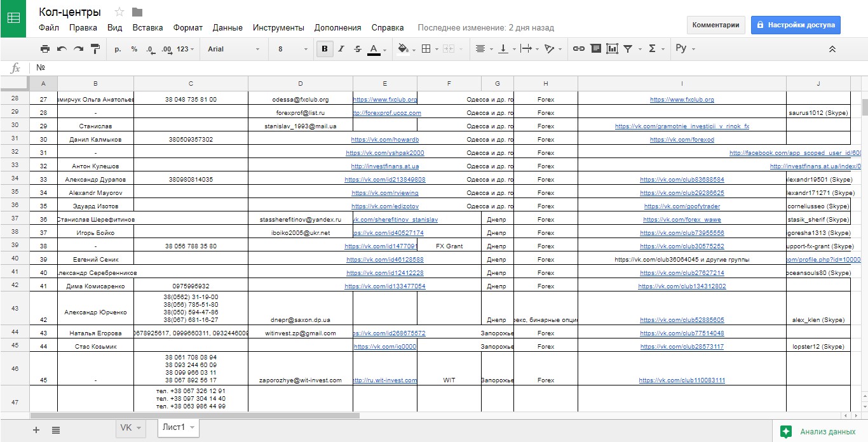Format as currency (р.)

click(x=118, y=49)
